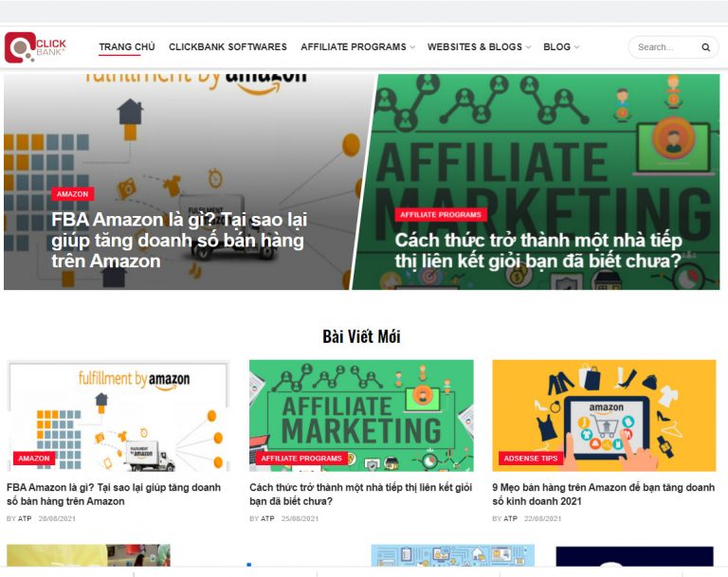This screenshot has width=728, height=577.
Task: Click the search magnifier icon
Action: [705, 47]
